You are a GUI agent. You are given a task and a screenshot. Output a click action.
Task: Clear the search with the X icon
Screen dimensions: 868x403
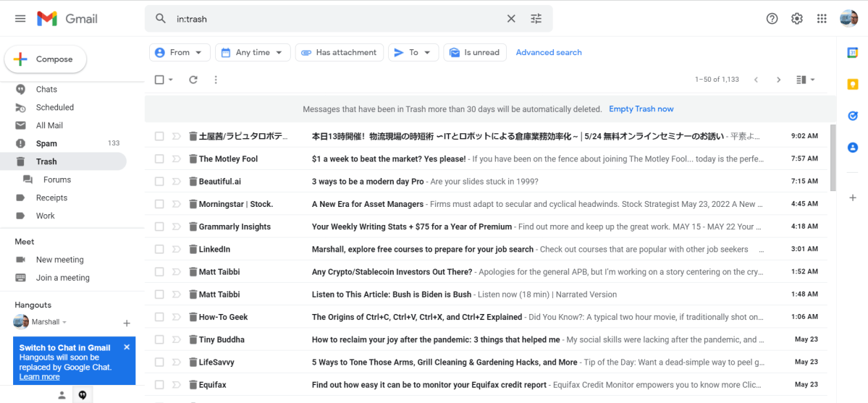point(511,19)
